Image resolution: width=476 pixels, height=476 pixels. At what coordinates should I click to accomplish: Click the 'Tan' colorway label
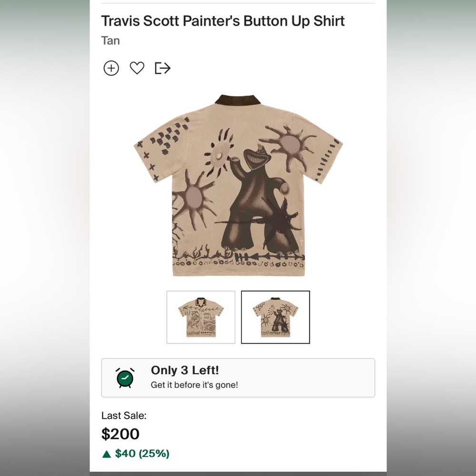[x=110, y=40]
